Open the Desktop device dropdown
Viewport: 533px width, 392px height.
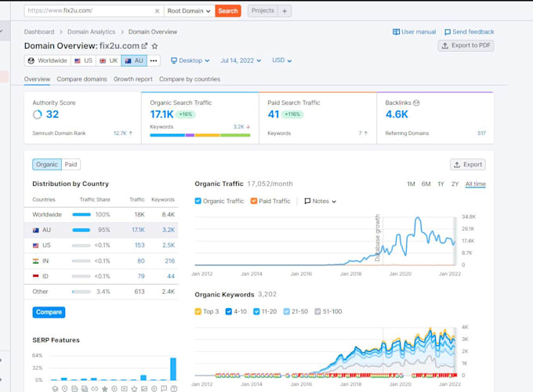(190, 60)
